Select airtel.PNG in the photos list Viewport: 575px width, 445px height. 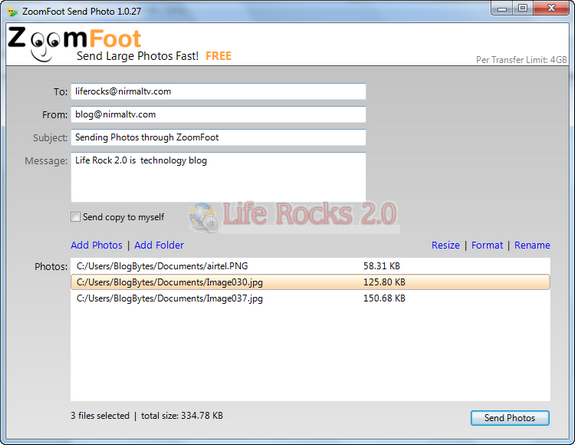310,266
